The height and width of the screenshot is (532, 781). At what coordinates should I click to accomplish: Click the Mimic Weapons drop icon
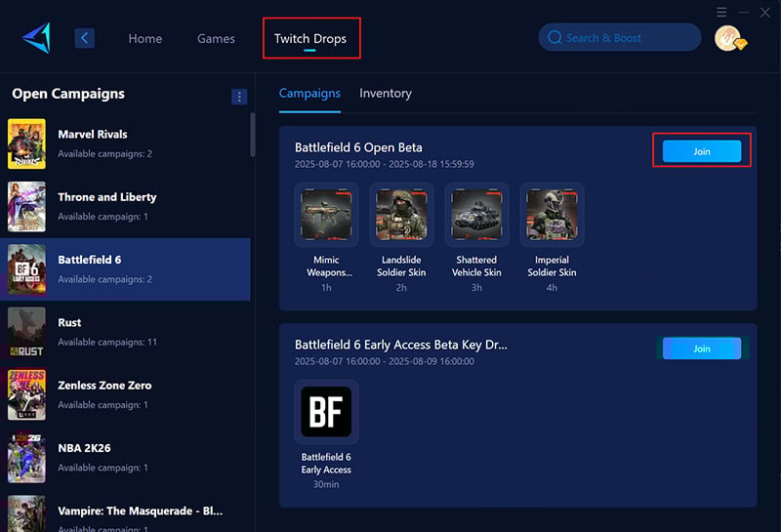326,215
